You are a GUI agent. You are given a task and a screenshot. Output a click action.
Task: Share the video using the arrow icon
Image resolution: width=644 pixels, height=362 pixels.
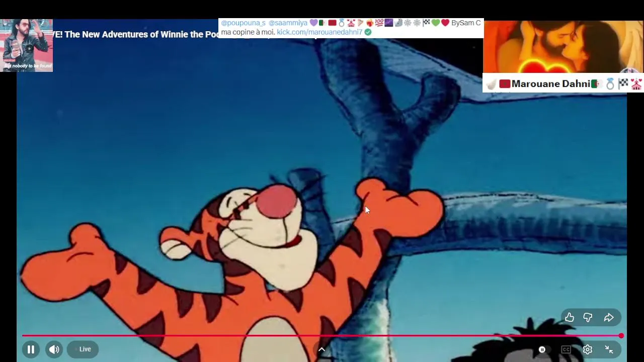[x=609, y=317]
